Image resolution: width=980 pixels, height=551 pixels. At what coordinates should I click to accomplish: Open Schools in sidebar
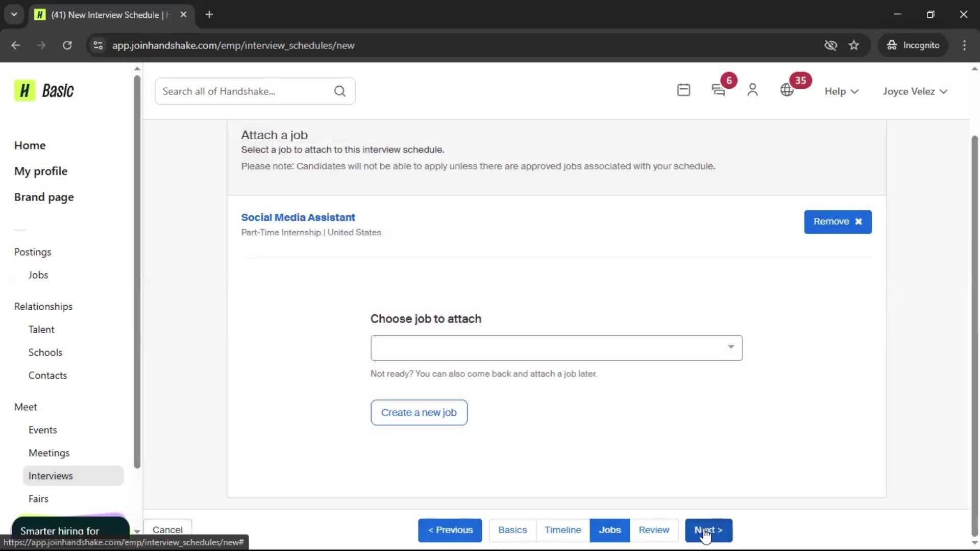pyautogui.click(x=45, y=353)
